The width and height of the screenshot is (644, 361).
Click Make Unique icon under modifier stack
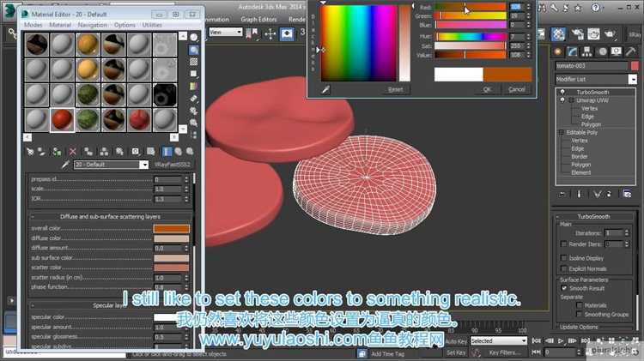597,194
